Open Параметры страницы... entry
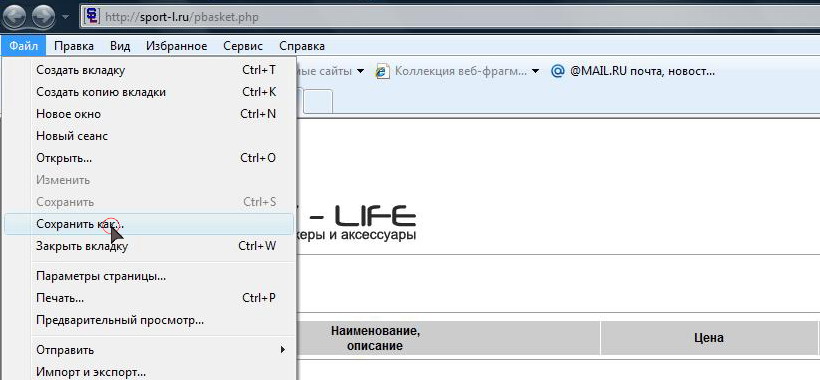Viewport: 820px width, 380px height. pyautogui.click(x=149, y=276)
